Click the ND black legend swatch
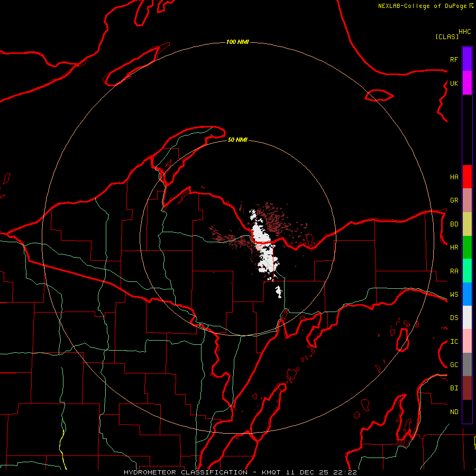476x476 pixels. pyautogui.click(x=467, y=411)
